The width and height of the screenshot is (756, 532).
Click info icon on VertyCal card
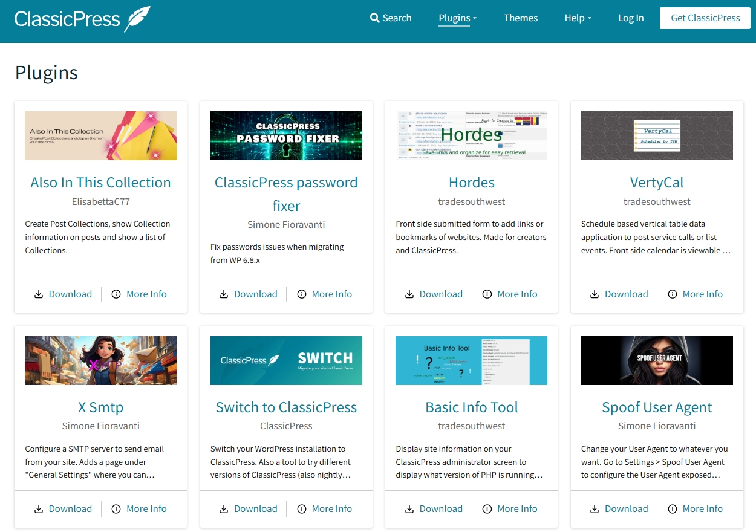click(x=673, y=294)
